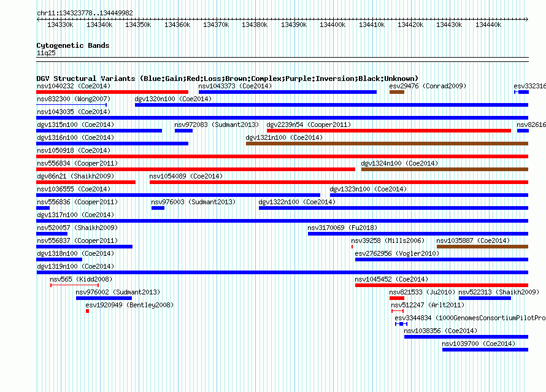Click nsv556834 (Cooper2011) variant label
Image resolution: width=546 pixels, height=392 pixels.
click(x=77, y=163)
